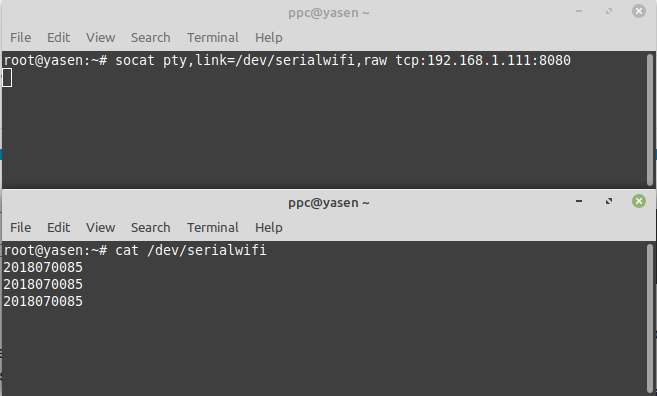Image resolution: width=657 pixels, height=396 pixels.
Task: Open View menu in lower terminal
Action: point(101,227)
